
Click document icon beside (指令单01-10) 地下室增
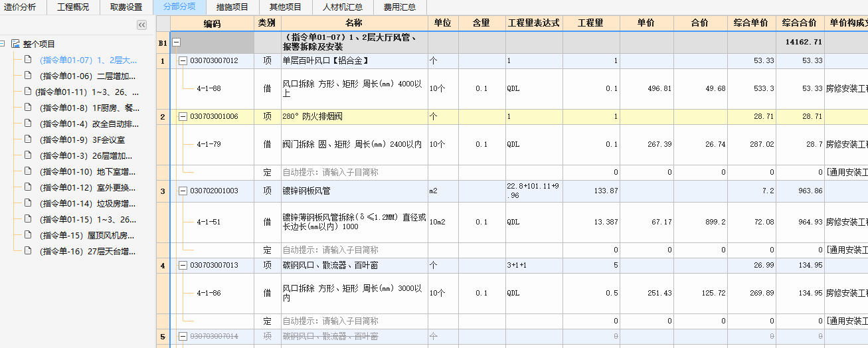pyautogui.click(x=28, y=171)
